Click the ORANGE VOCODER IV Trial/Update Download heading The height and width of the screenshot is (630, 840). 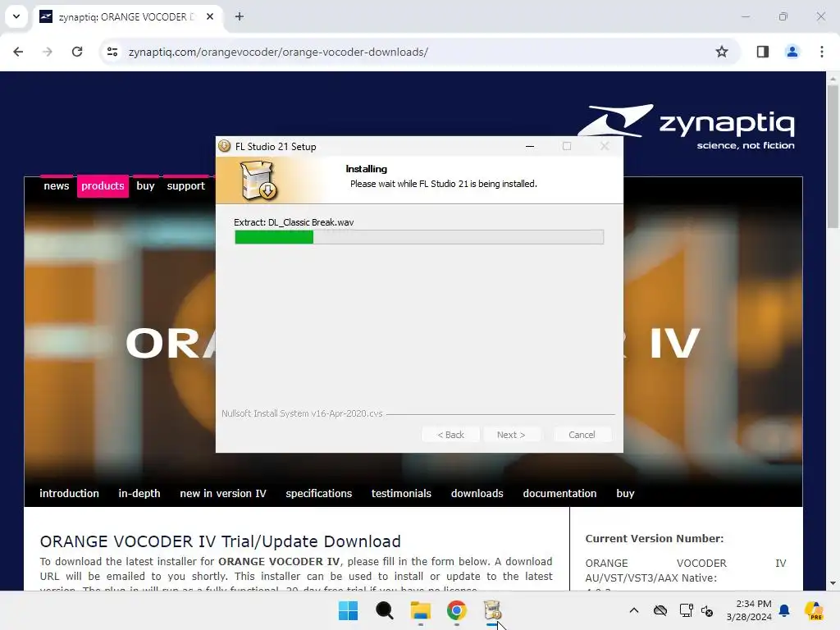(x=220, y=541)
